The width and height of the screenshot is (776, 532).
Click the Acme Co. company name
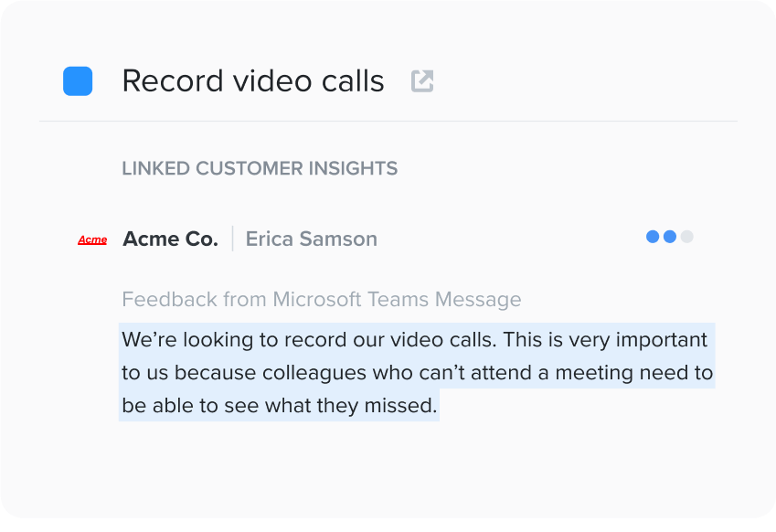pos(170,239)
